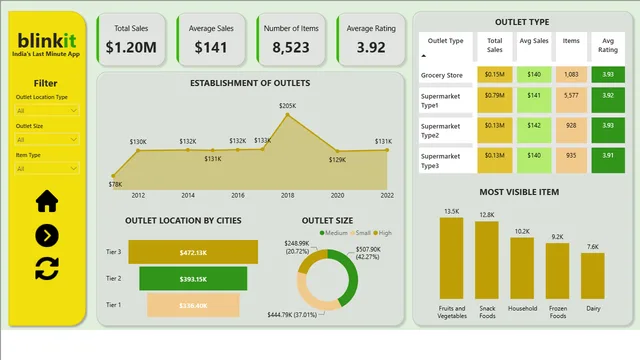The height and width of the screenshot is (360, 640).
Task: Select the Fruits and Vegetables bar
Action: point(451,258)
